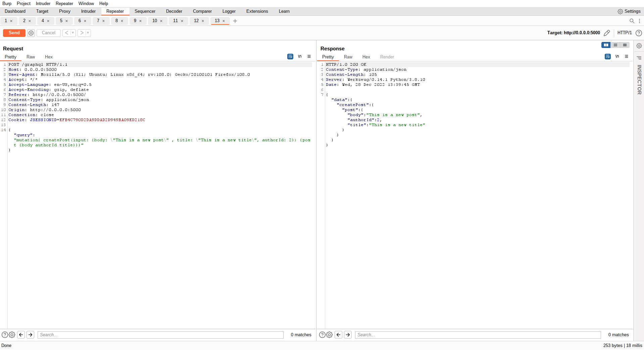Click the Cancel button

click(x=49, y=33)
